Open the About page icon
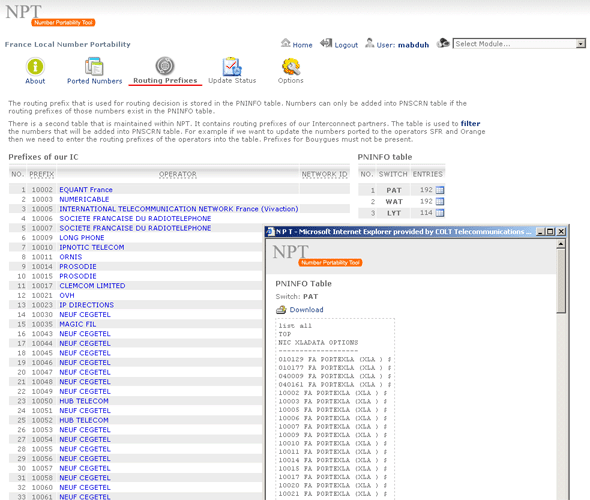 click(35, 67)
